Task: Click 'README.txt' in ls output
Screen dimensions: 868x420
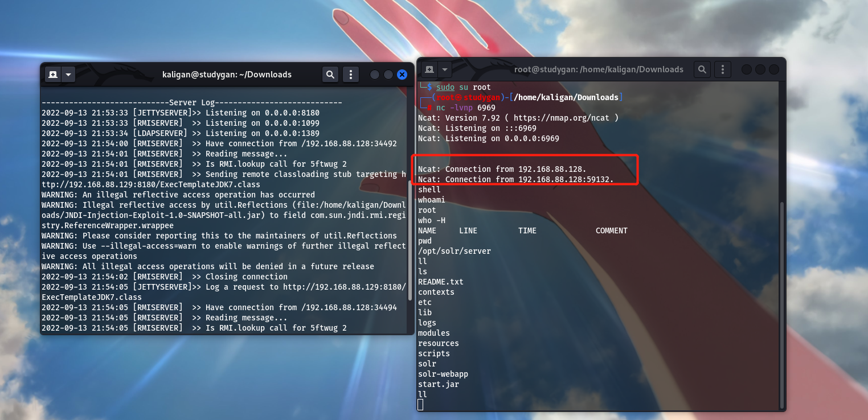Action: (x=441, y=282)
